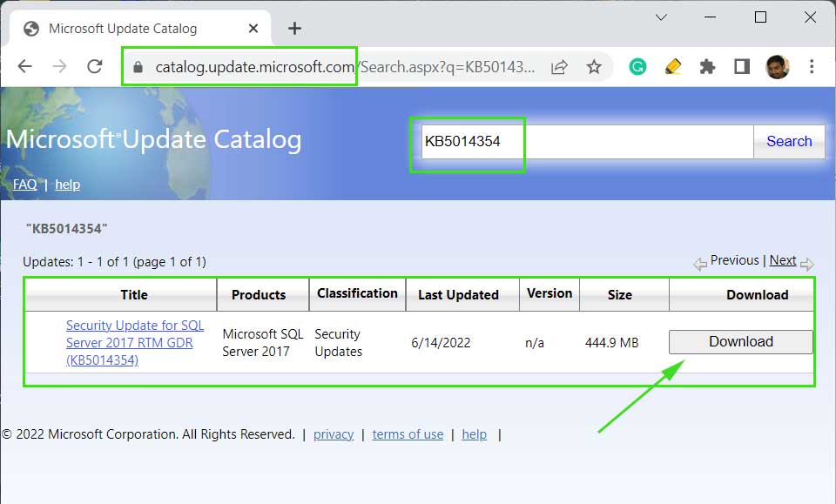The image size is (836, 504).
Task: Click the 6/14/2022 last updated date
Action: point(441,343)
